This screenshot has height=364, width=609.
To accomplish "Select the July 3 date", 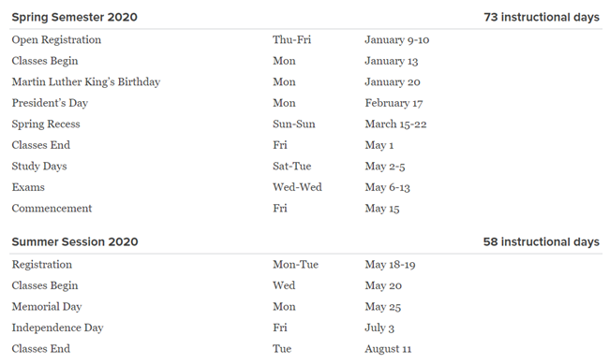I will click(379, 328).
